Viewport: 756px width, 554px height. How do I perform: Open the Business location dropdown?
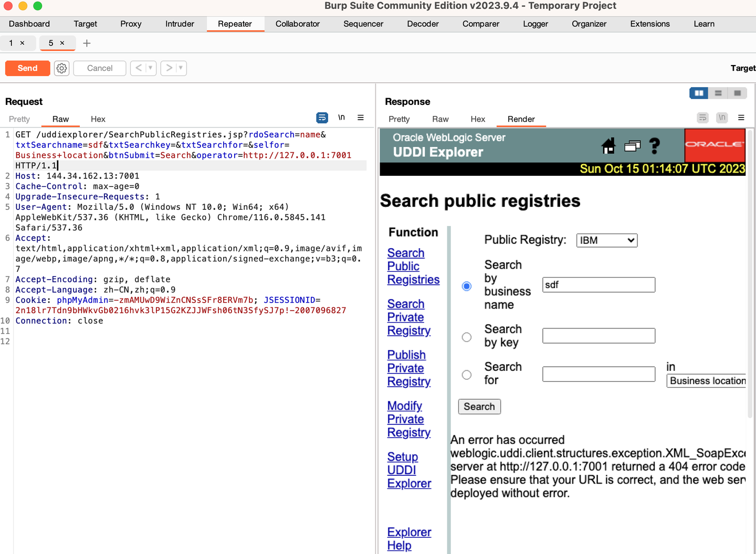[x=706, y=381]
